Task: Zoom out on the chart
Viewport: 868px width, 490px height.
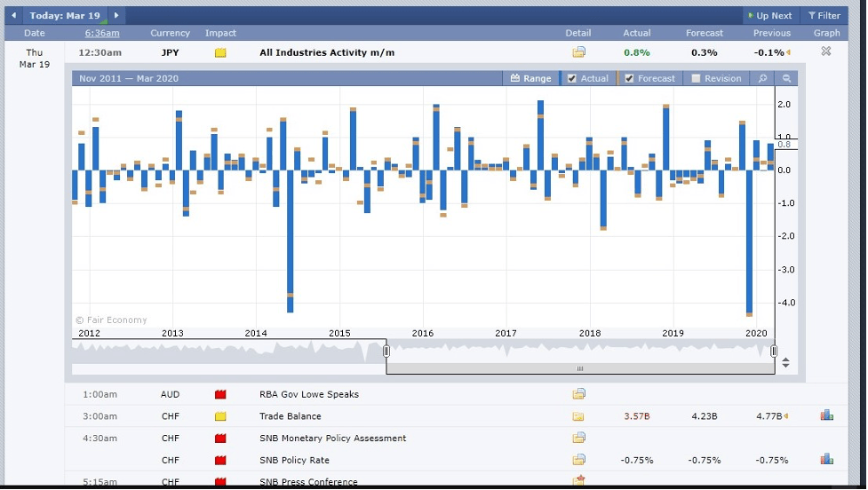Action: click(786, 78)
